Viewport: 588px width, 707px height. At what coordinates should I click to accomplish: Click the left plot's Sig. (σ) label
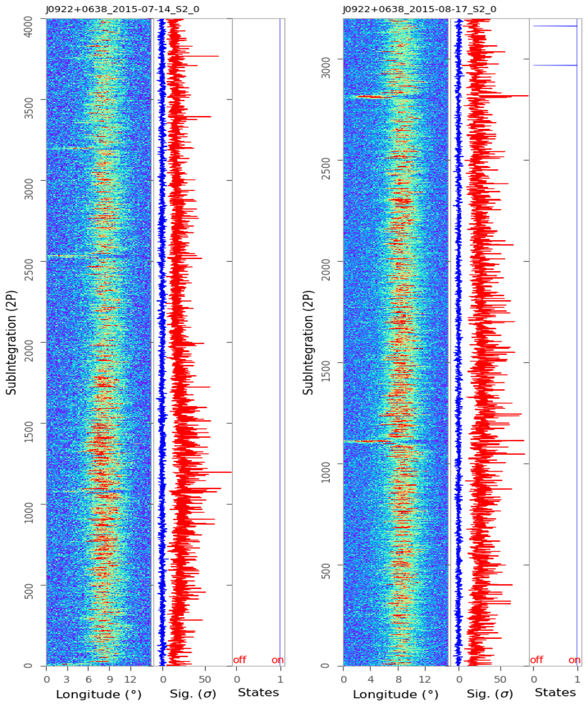[x=193, y=694]
